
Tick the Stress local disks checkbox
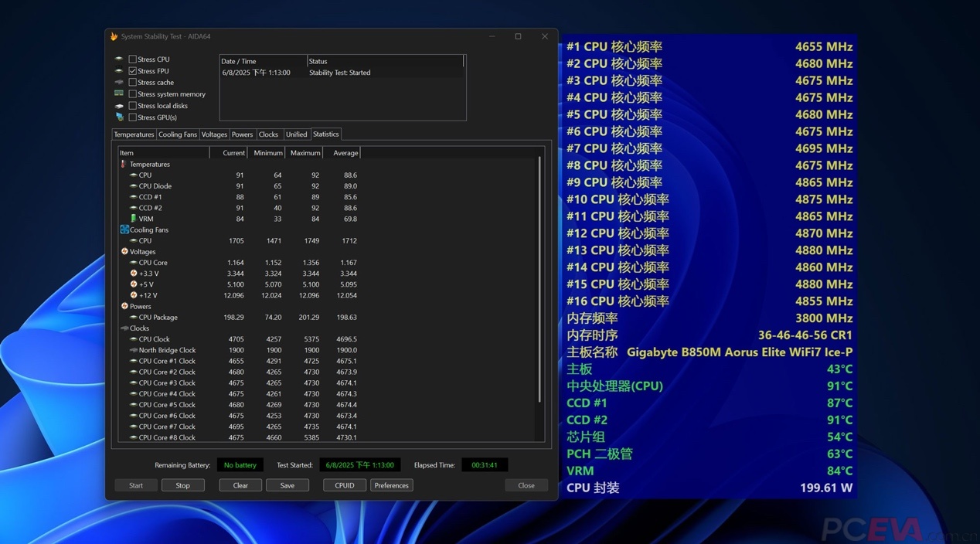(x=133, y=106)
